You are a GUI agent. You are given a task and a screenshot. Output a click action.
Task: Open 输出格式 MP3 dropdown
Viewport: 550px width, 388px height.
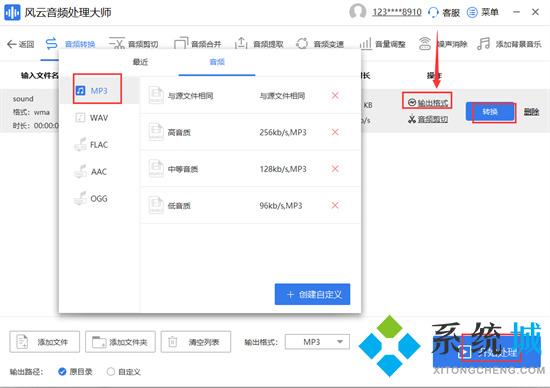pyautogui.click(x=317, y=342)
